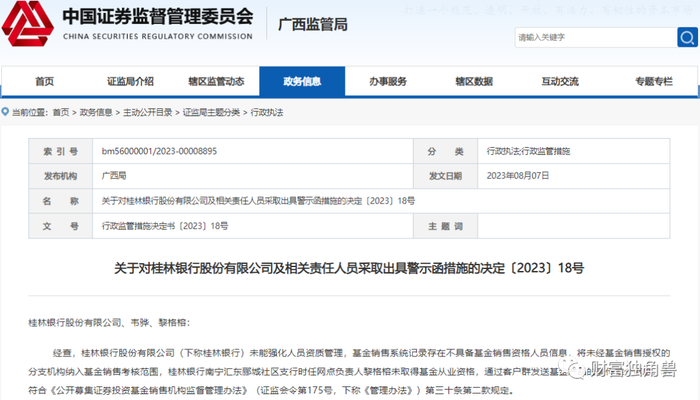Click the large article headline
The image size is (700, 400).
click(x=349, y=268)
